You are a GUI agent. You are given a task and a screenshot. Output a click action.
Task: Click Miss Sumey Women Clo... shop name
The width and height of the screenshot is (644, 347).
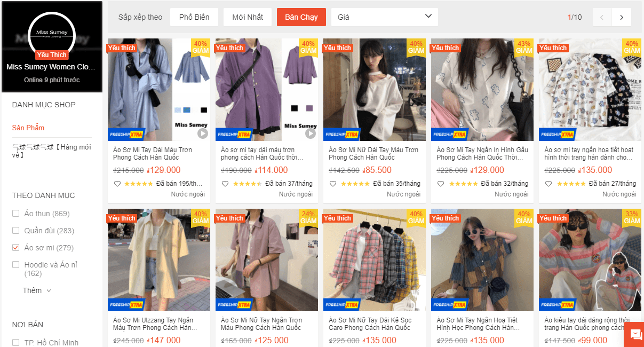(52, 67)
